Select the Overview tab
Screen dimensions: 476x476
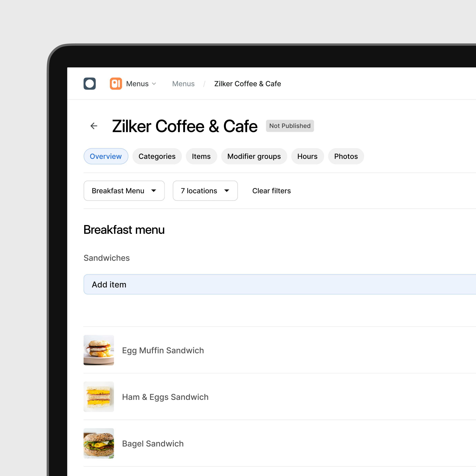click(x=106, y=156)
